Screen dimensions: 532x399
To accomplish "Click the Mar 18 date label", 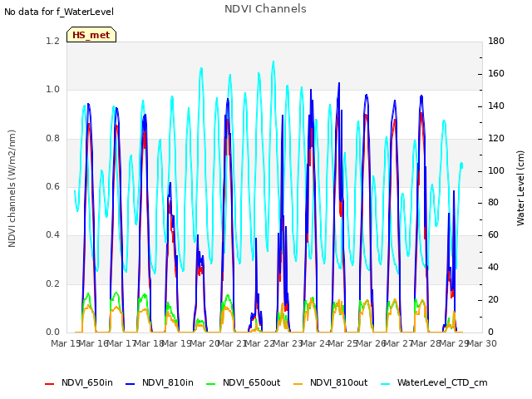I will pos(150,343).
